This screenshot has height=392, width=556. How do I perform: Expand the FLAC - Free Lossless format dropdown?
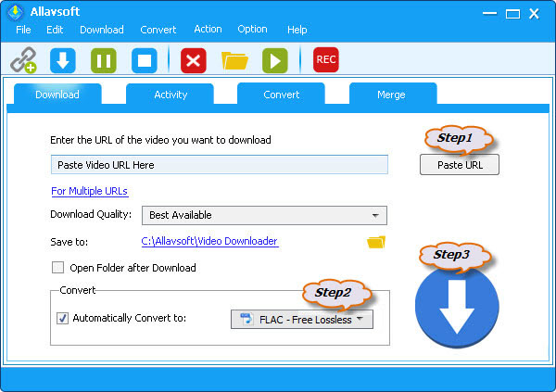302,320
